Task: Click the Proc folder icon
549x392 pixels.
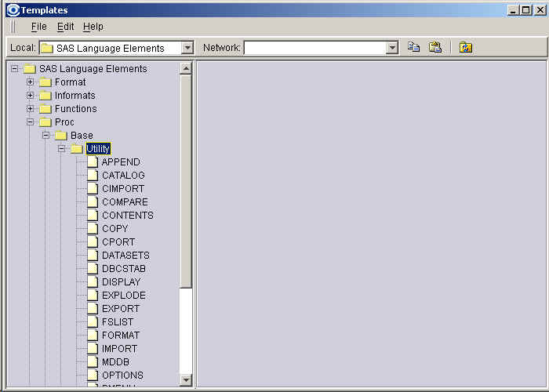Action: tap(45, 122)
